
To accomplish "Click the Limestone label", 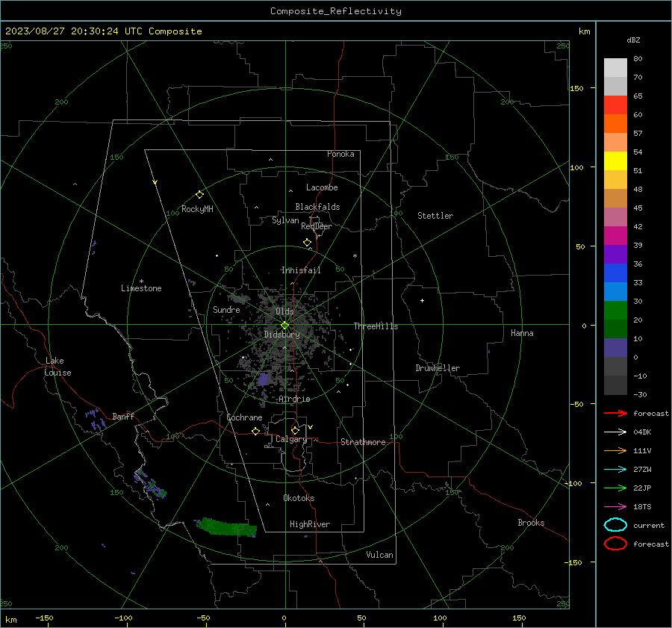I will click(141, 288).
